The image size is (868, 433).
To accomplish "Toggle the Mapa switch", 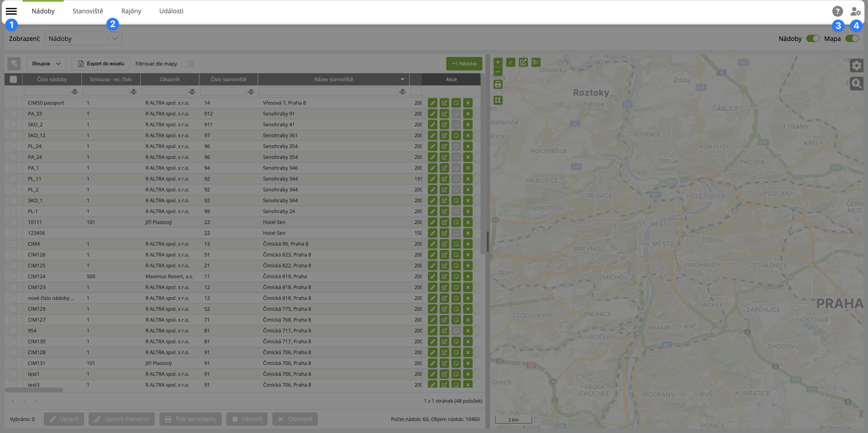I will tap(852, 38).
